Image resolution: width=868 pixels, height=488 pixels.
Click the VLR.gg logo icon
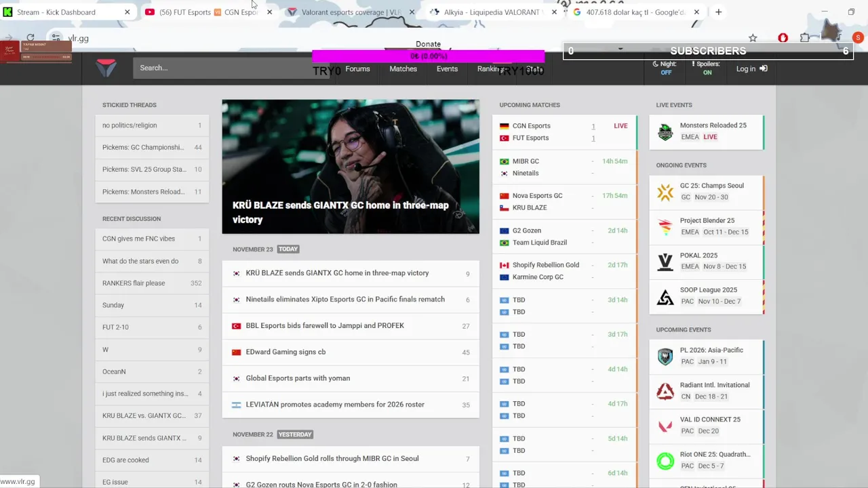pos(106,68)
